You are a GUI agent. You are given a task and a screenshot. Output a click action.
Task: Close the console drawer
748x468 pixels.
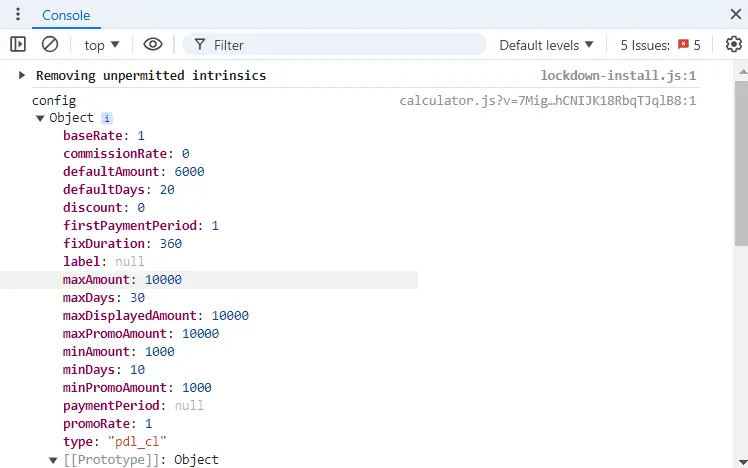coord(735,14)
